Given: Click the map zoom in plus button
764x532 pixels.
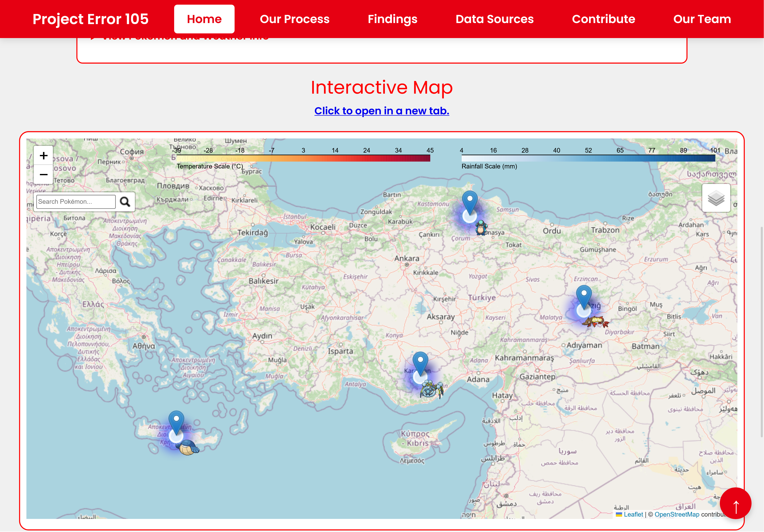Looking at the screenshot, I should coord(44,155).
